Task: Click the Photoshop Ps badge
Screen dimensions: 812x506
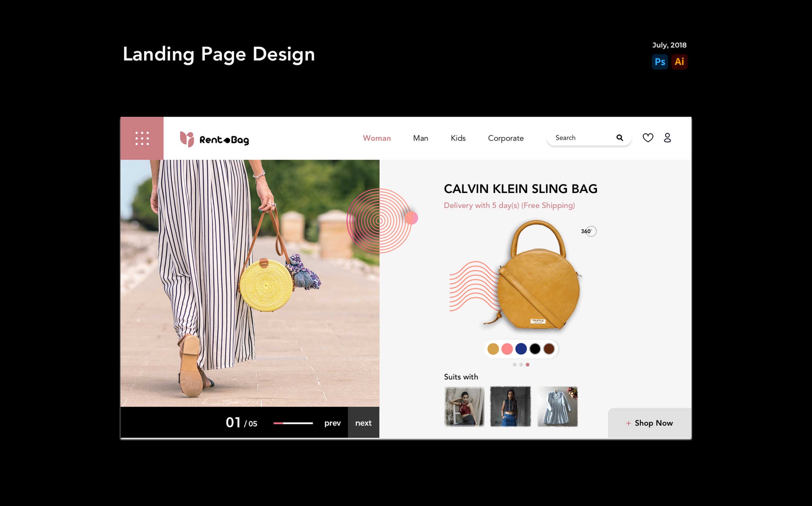Action: [660, 62]
